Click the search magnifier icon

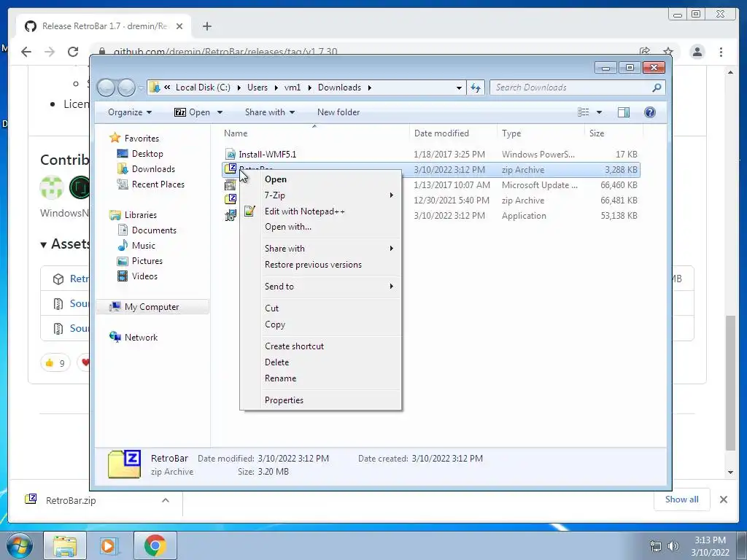pyautogui.click(x=657, y=87)
